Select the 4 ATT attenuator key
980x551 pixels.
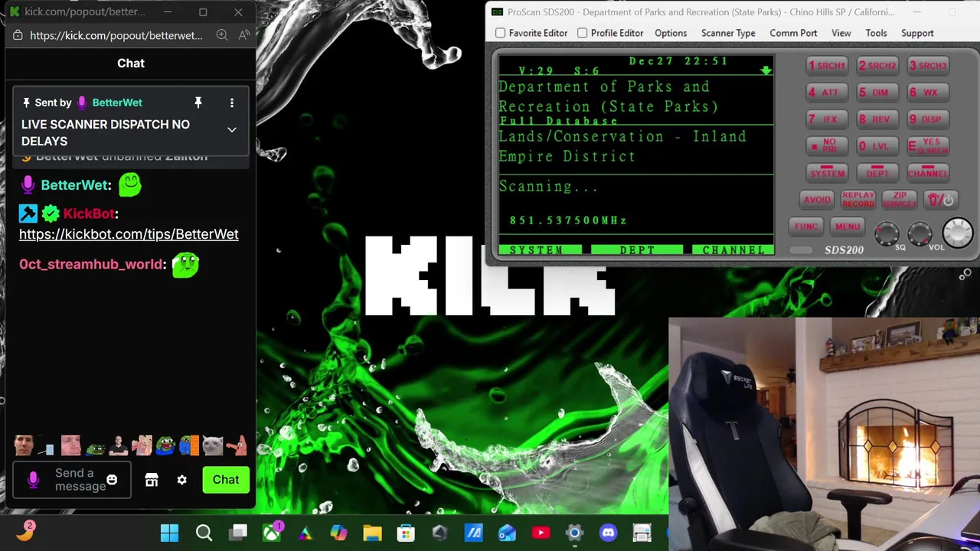[827, 93]
